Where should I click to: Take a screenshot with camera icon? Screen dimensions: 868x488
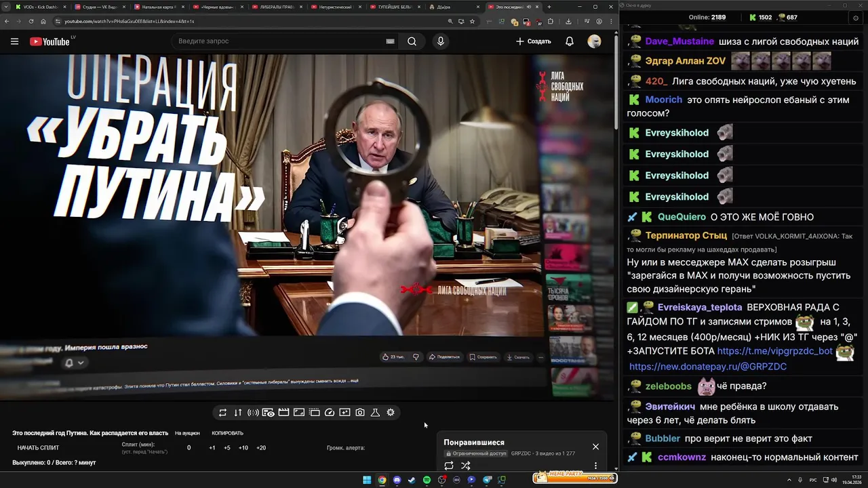(x=360, y=412)
